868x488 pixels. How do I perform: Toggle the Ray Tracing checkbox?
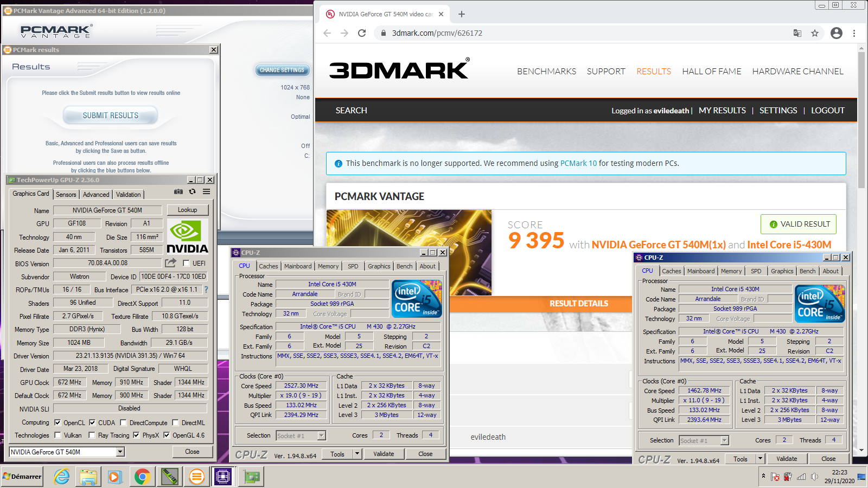click(x=92, y=435)
